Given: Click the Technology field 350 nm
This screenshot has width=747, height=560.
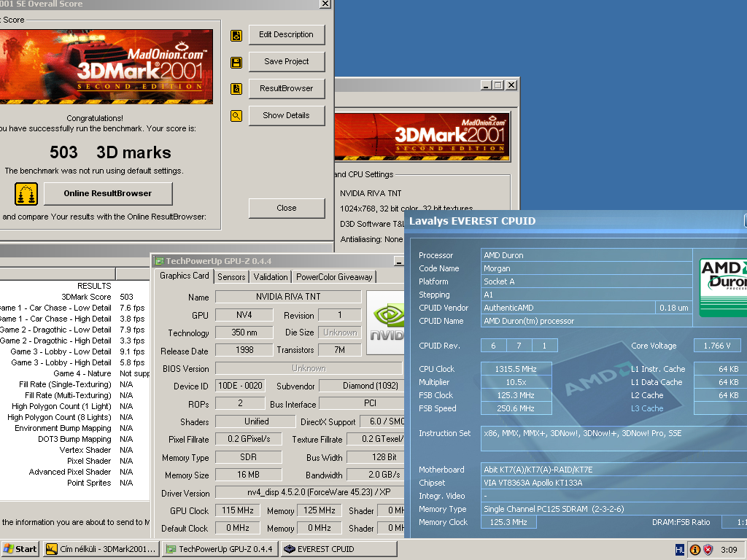Looking at the screenshot, I should [244, 332].
